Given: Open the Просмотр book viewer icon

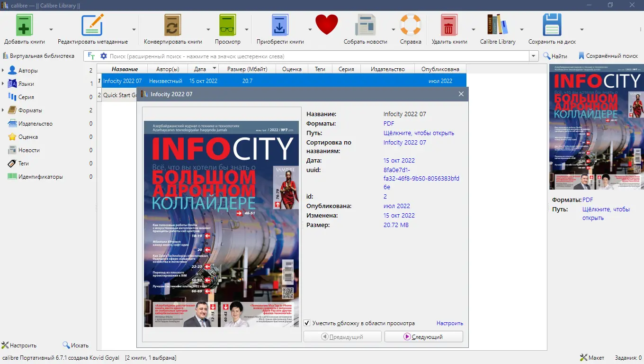Looking at the screenshot, I should pos(228,25).
